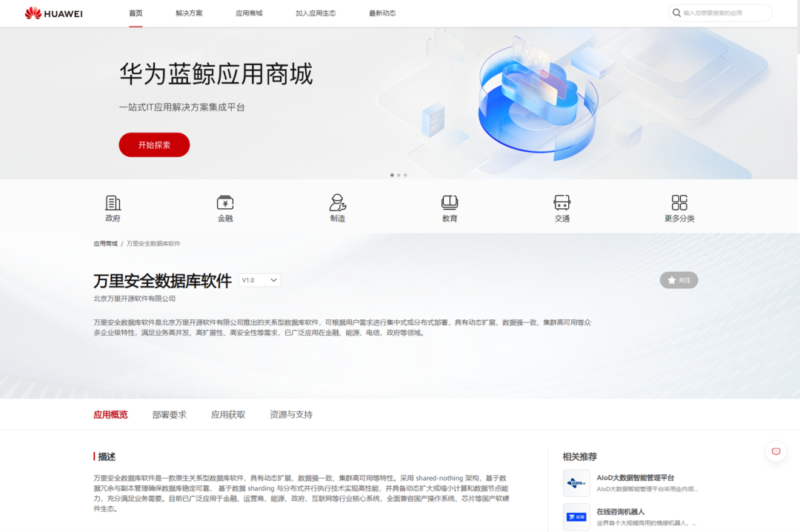Click the Huawei logo
Screen dimensions: 800x532
53,13
